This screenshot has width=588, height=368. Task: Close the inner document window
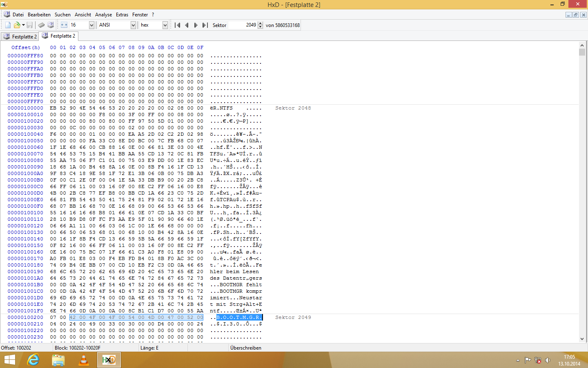(584, 15)
